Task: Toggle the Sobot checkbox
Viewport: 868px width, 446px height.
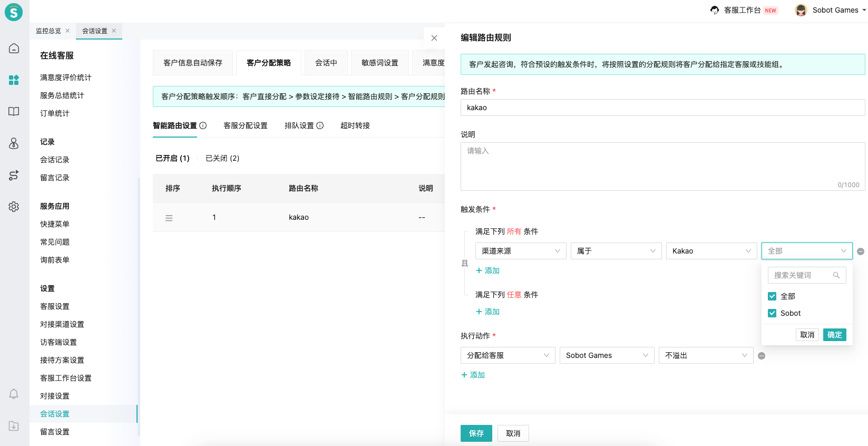Action: 772,313
